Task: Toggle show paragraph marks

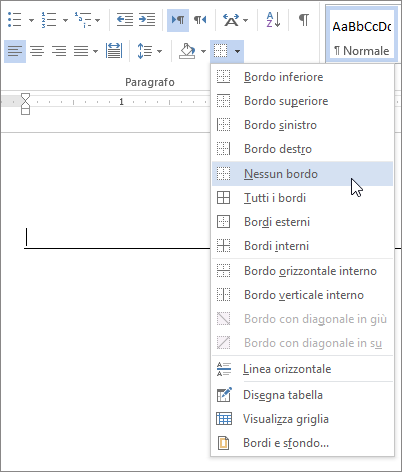Action: click(303, 20)
